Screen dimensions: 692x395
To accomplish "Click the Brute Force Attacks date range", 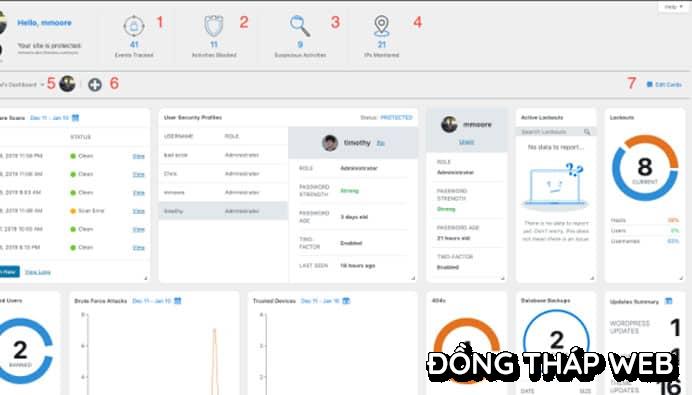I will (152, 301).
